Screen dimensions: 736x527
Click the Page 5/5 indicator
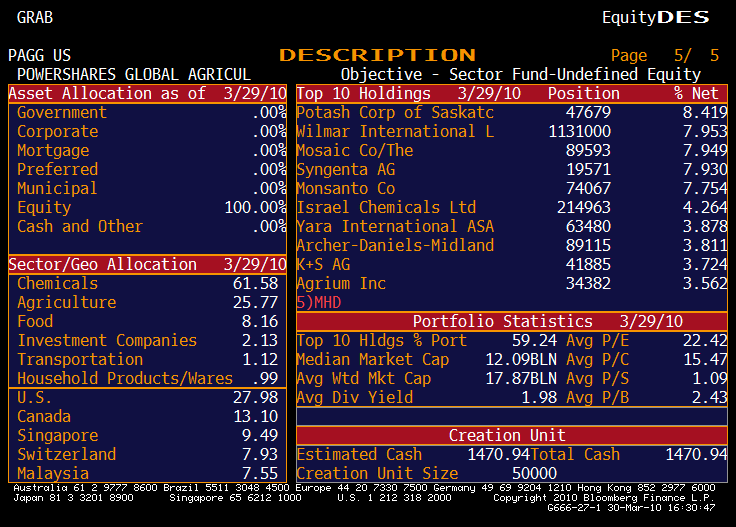coord(664,56)
